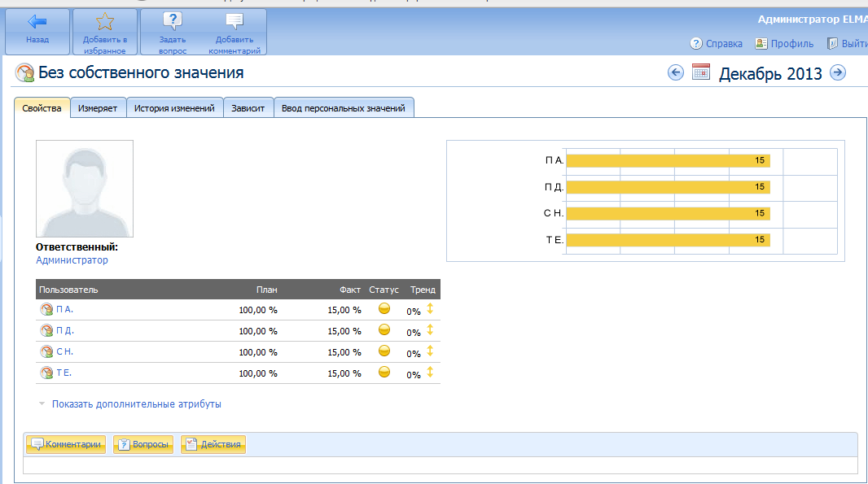Click the Справка help link

717,44
